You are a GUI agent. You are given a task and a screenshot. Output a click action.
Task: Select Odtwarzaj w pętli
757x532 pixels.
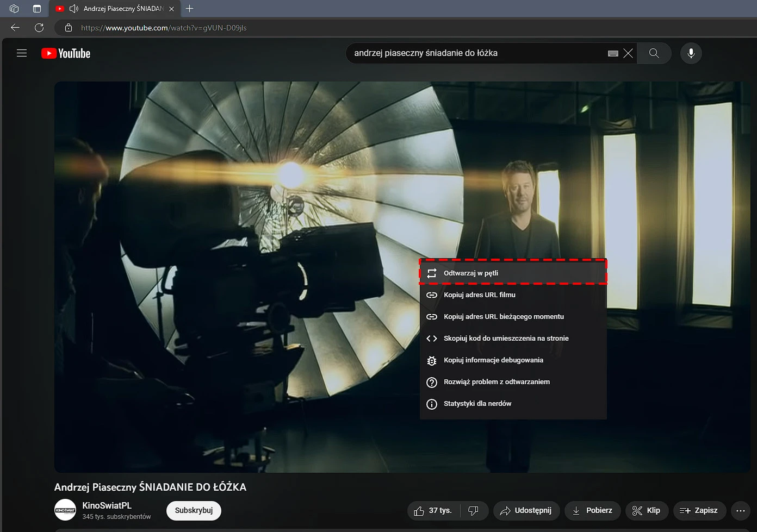(513, 273)
